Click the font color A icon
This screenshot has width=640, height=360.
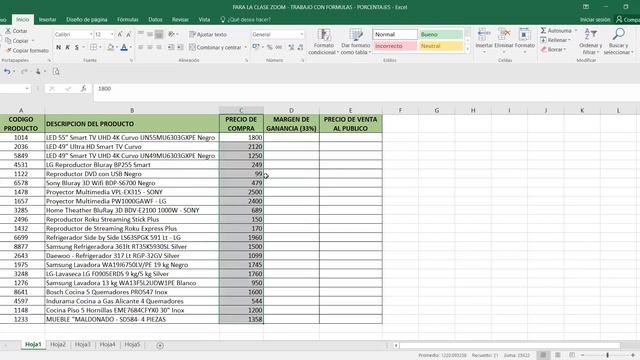pos(124,47)
